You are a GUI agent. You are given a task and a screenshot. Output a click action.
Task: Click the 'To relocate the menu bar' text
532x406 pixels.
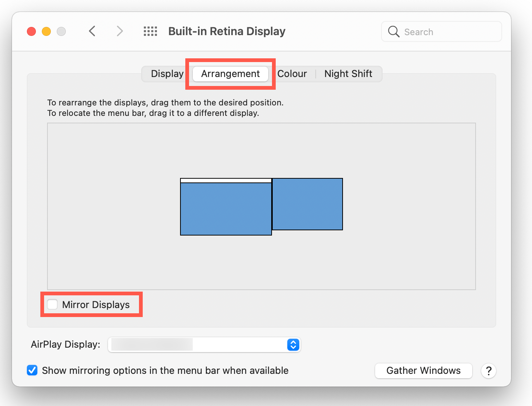pyautogui.click(x=153, y=113)
